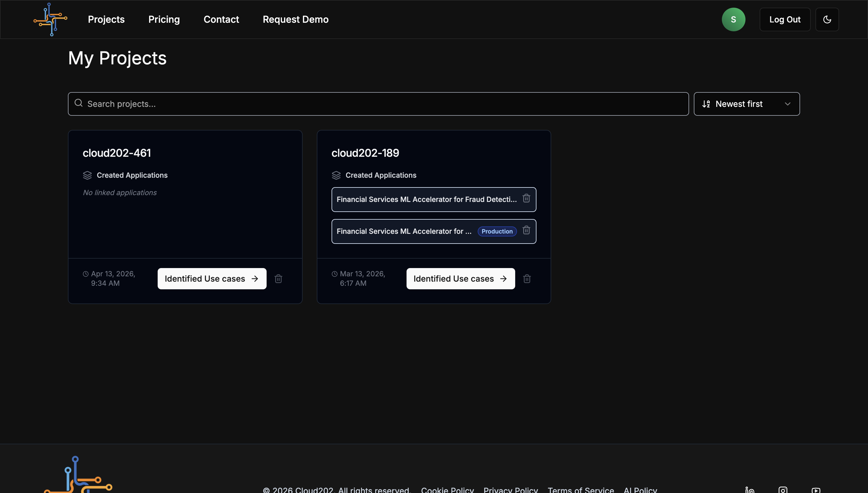Open the Financial Services Fraud Detection application
This screenshot has width=868, height=493.
pos(426,200)
